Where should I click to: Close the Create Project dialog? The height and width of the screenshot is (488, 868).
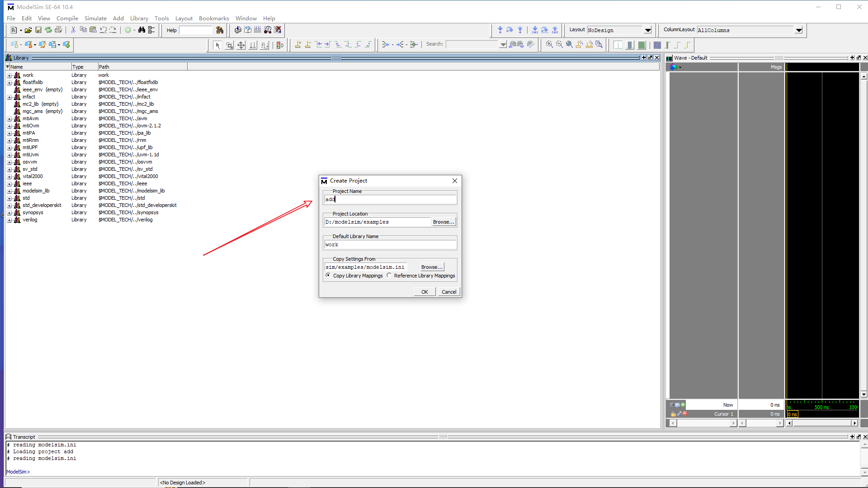pos(455,181)
